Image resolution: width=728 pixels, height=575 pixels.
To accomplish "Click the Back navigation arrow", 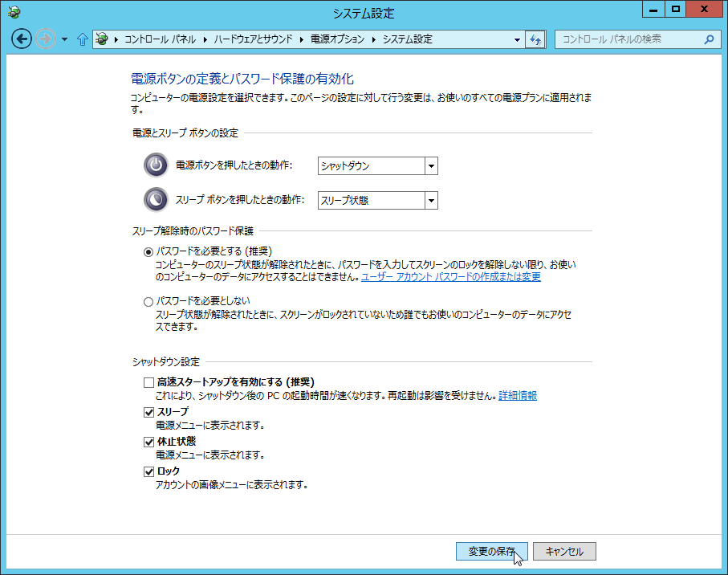I will coord(22,39).
